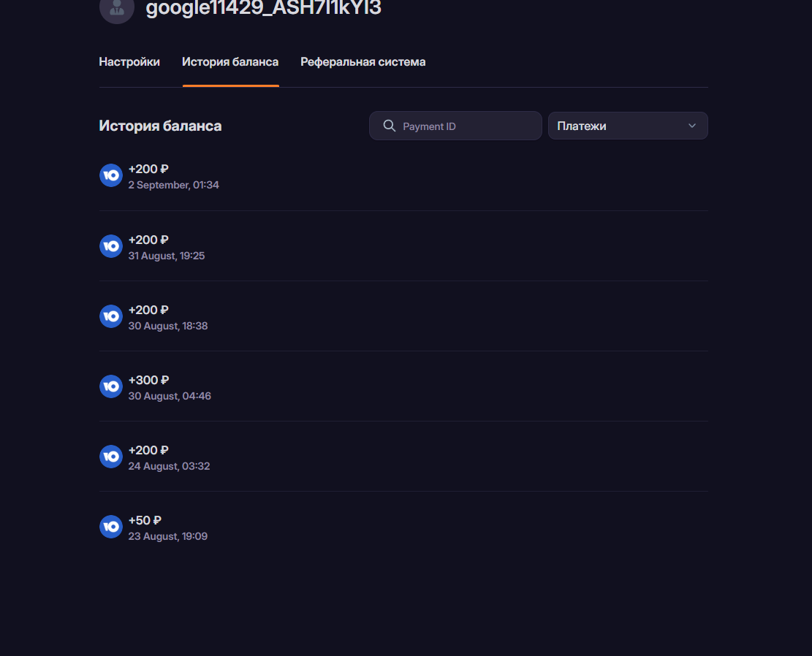This screenshot has height=656, width=812.
Task: Click the user avatar icon
Action: pyautogui.click(x=116, y=8)
